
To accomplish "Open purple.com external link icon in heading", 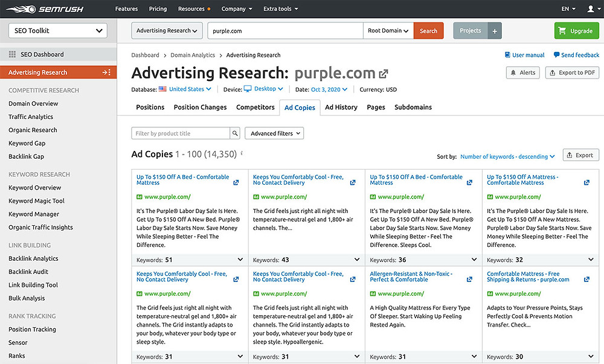I will click(384, 74).
